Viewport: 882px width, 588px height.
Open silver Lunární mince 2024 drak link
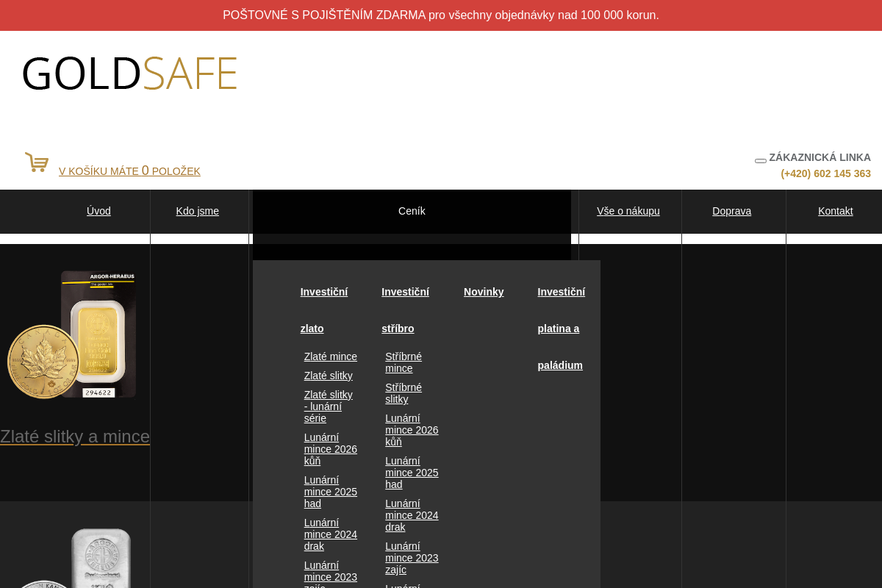[x=412, y=515]
